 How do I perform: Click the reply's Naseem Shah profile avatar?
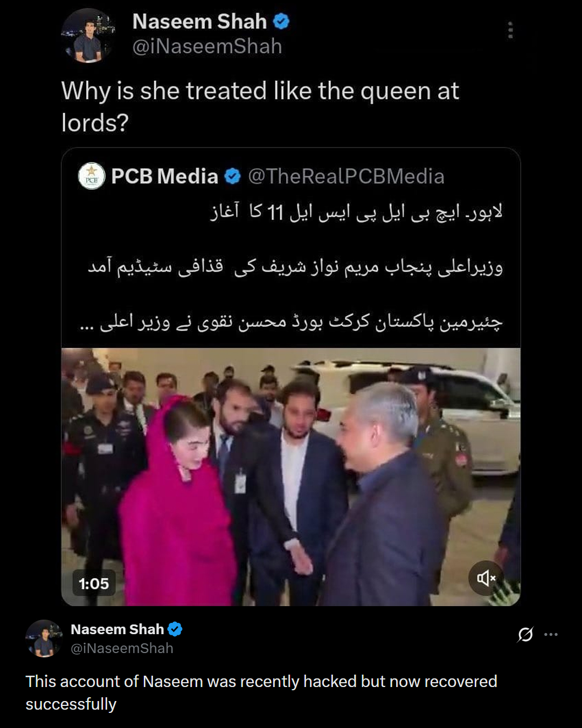tap(44, 638)
